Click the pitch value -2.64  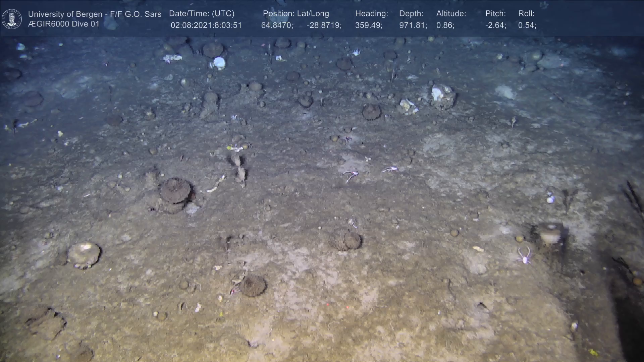pyautogui.click(x=495, y=25)
